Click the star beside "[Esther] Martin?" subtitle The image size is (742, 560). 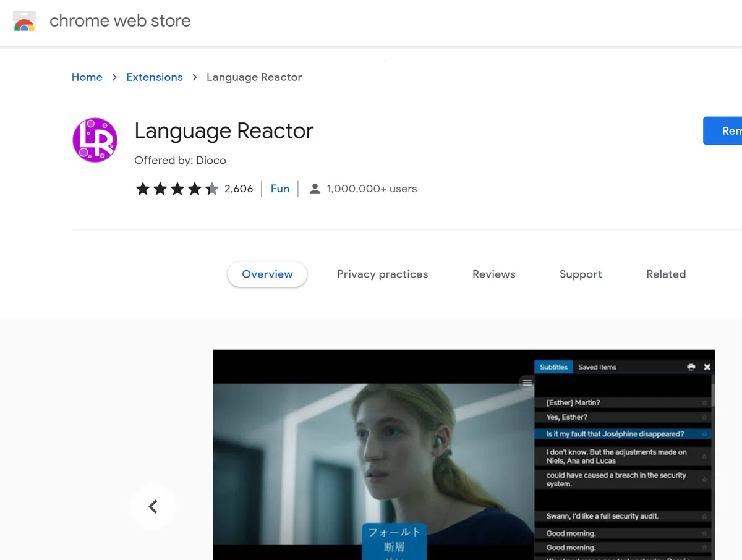pyautogui.click(x=704, y=403)
